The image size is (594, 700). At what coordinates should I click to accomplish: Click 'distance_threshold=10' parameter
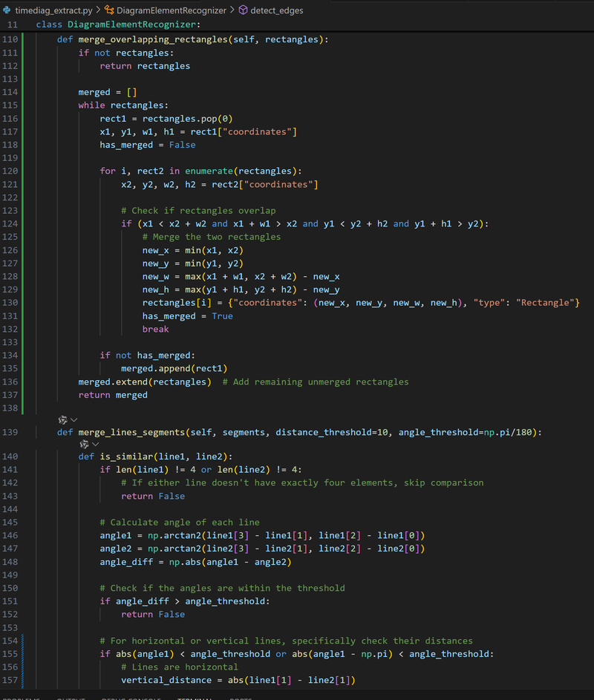click(x=331, y=432)
